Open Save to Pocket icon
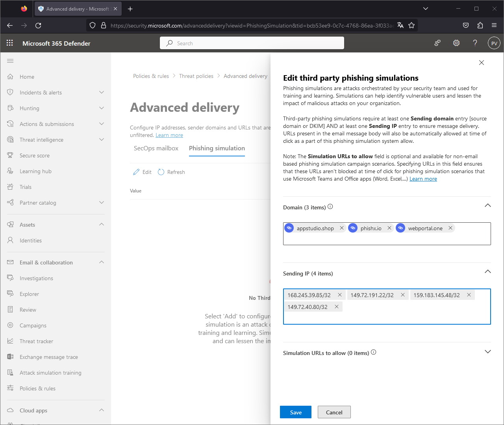 (466, 25)
